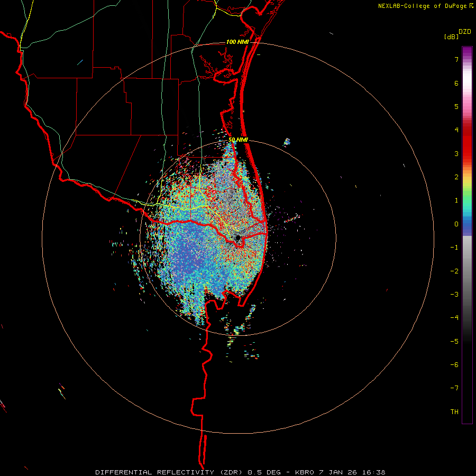
Task: Click the '2' value on the color scale
Action: (456, 177)
